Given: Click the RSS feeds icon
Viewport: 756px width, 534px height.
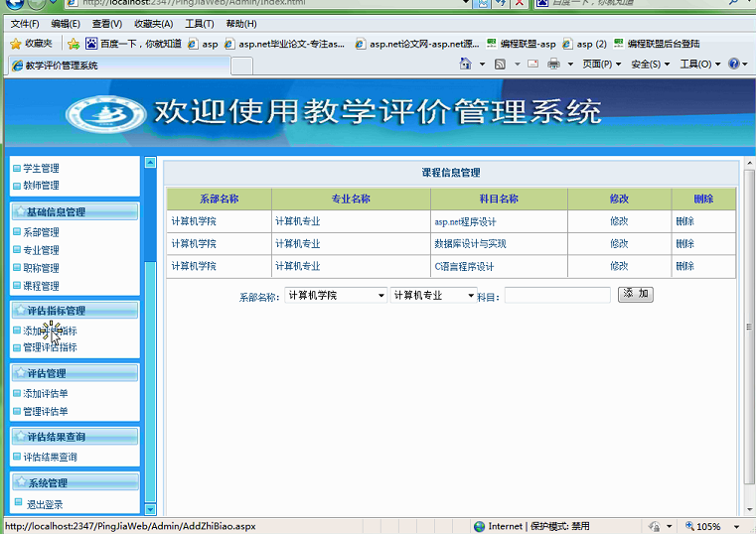Looking at the screenshot, I should 500,65.
